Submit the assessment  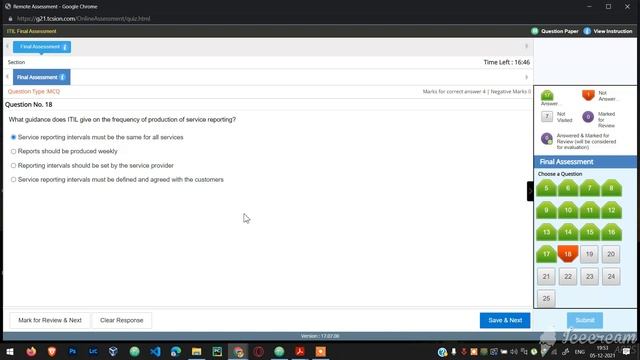(x=584, y=320)
